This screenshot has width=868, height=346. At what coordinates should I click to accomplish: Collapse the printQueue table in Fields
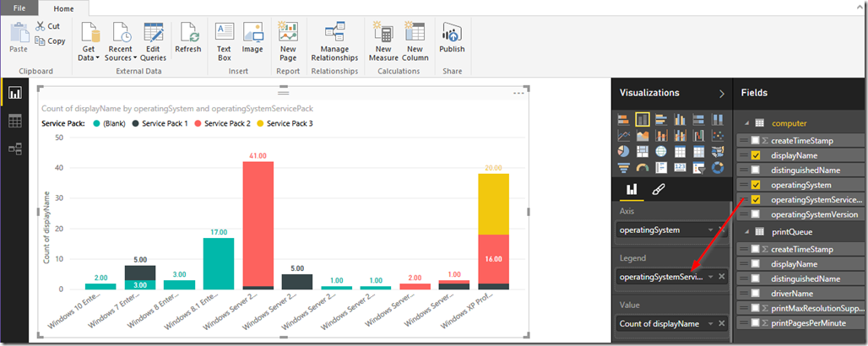coord(746,231)
